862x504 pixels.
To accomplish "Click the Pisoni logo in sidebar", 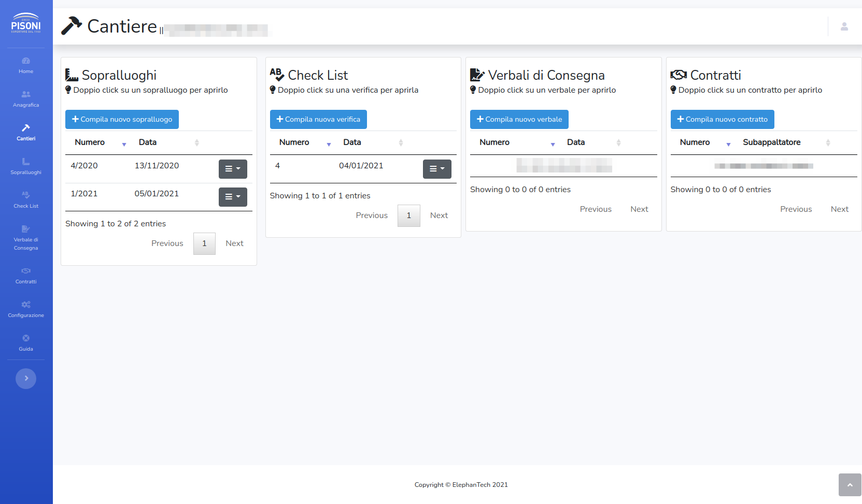I will point(26,23).
